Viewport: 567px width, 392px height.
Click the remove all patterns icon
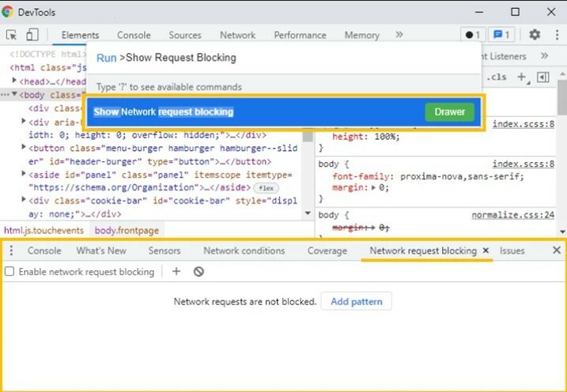coord(198,271)
